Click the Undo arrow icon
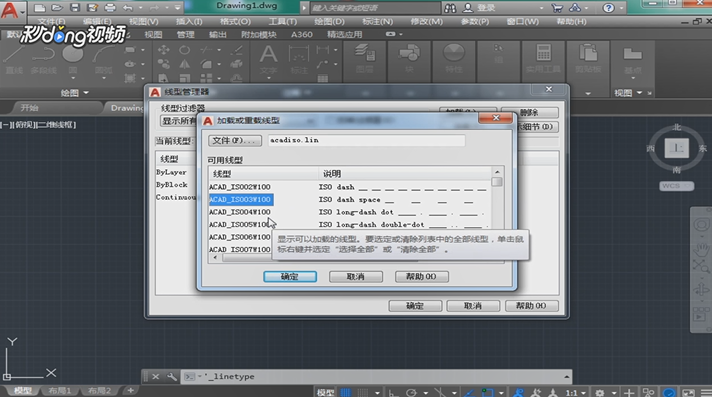712x397 pixels. coord(128,8)
